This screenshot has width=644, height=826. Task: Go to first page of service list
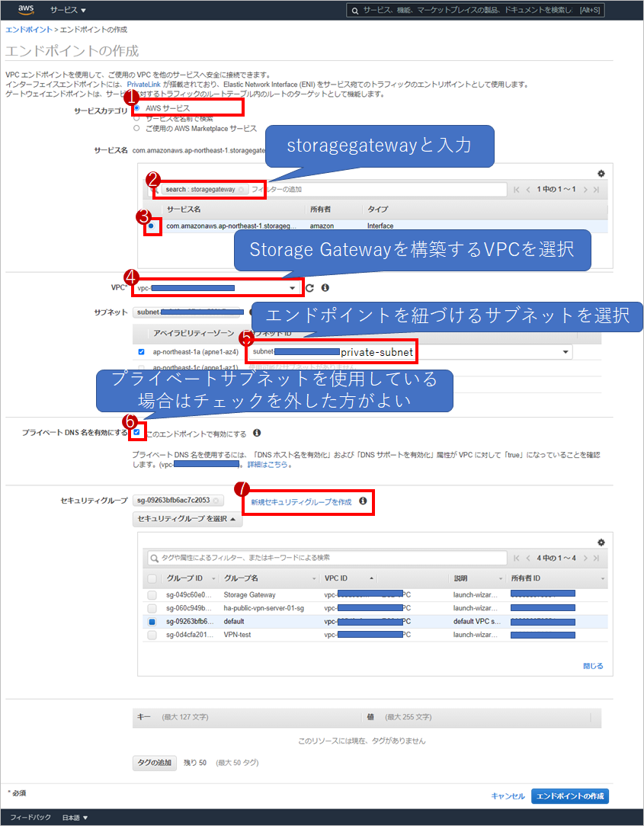517,190
